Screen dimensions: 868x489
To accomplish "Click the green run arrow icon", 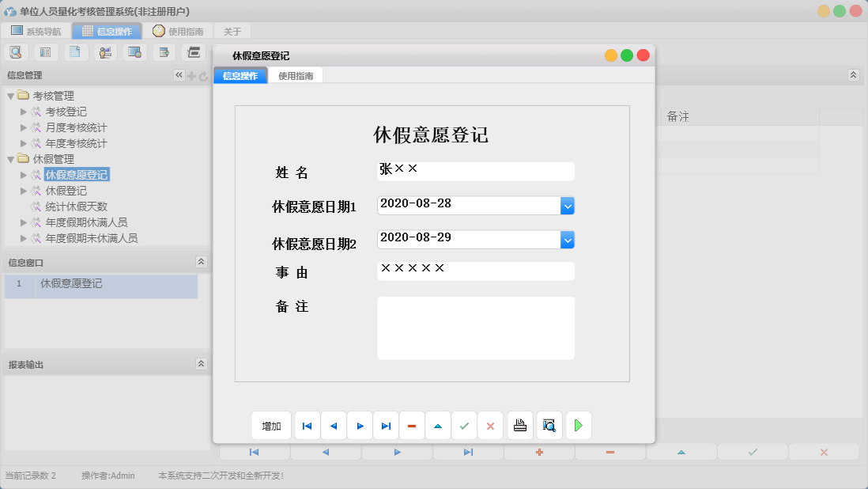I will 578,425.
